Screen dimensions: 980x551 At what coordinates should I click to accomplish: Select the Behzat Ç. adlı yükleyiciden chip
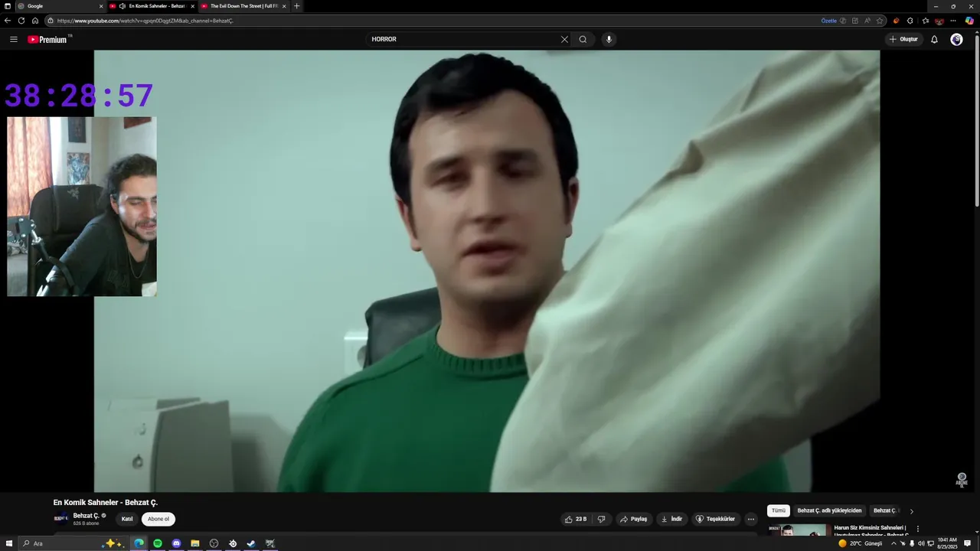[x=829, y=510]
